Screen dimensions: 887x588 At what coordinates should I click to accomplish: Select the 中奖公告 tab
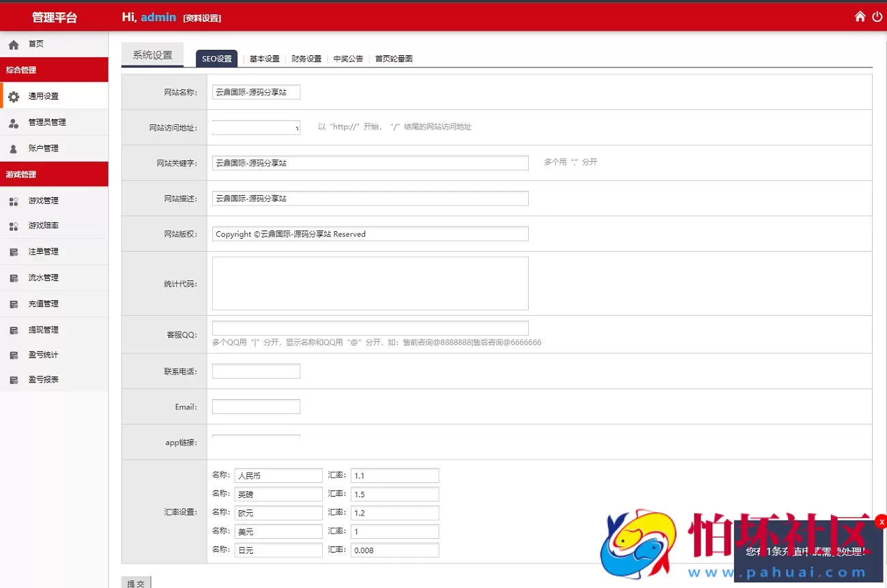(348, 59)
